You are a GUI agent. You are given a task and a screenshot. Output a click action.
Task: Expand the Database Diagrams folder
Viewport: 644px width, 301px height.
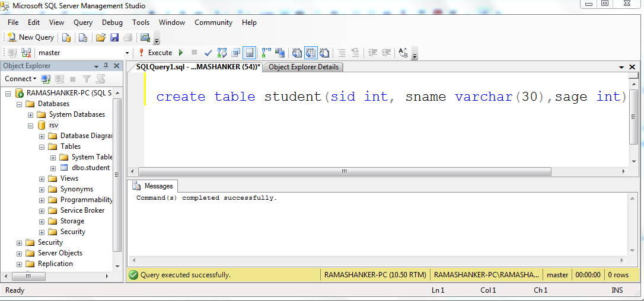(42, 136)
